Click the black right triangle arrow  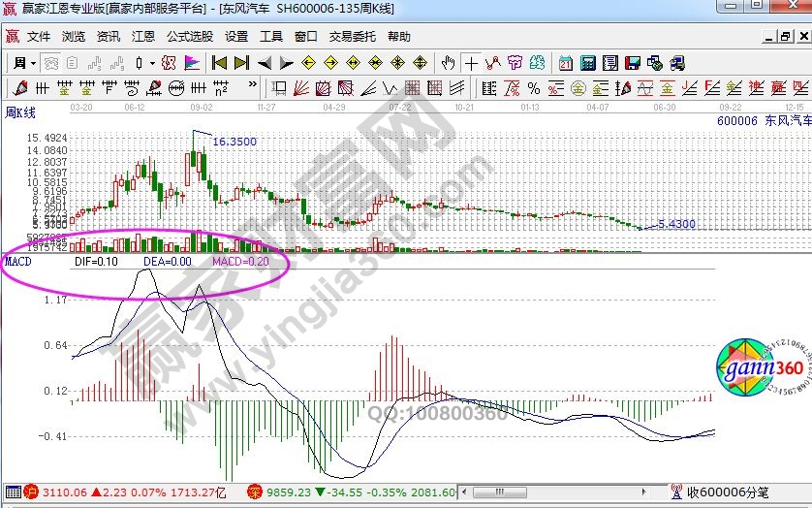(x=287, y=63)
